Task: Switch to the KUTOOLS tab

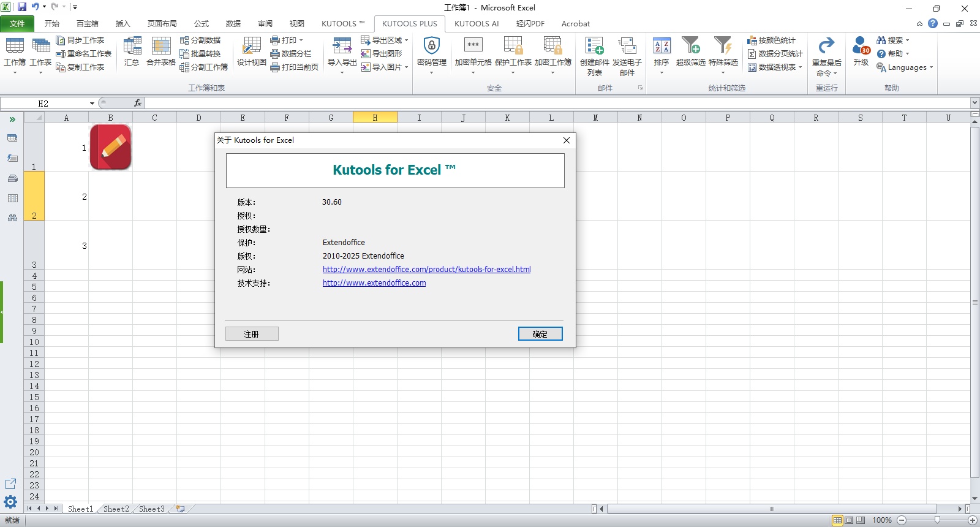Action: tap(343, 24)
